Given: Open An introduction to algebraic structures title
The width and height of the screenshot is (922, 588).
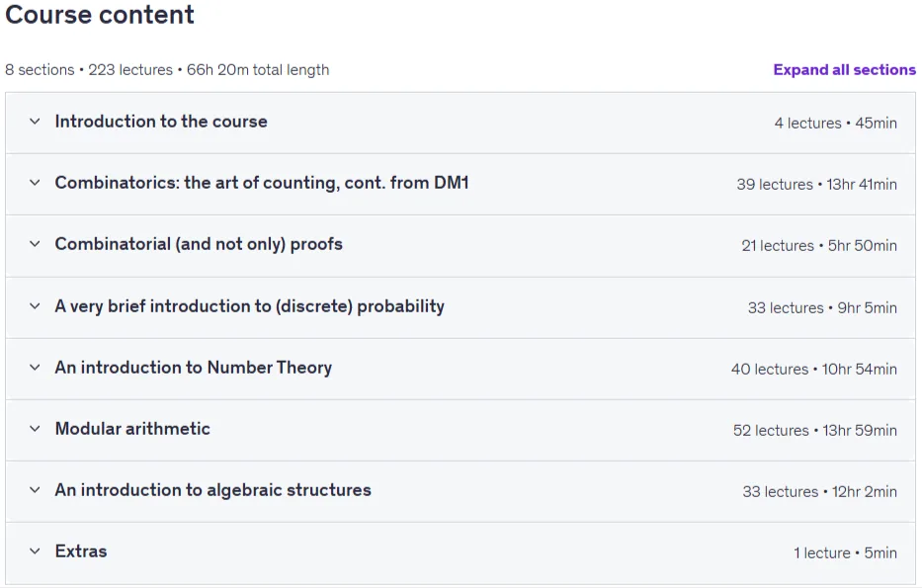Looking at the screenshot, I should pyautogui.click(x=212, y=490).
